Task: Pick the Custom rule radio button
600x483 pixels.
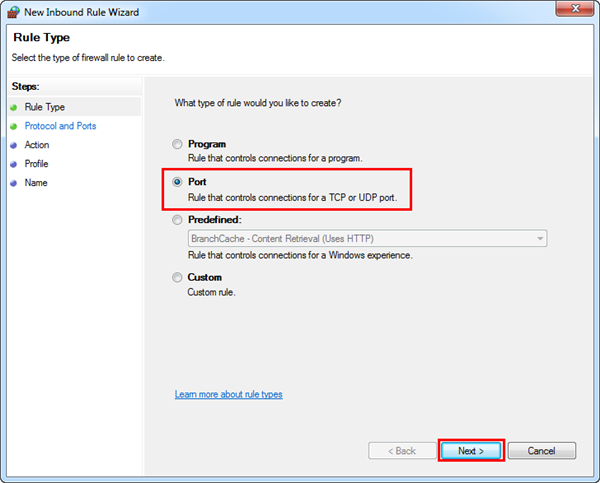Action: point(178,277)
